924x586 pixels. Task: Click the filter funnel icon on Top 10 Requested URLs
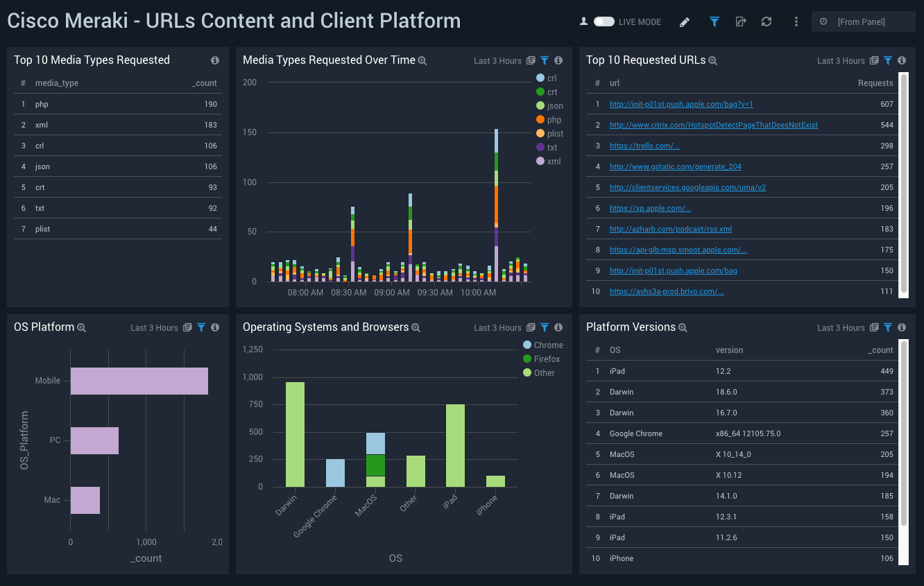coord(887,60)
